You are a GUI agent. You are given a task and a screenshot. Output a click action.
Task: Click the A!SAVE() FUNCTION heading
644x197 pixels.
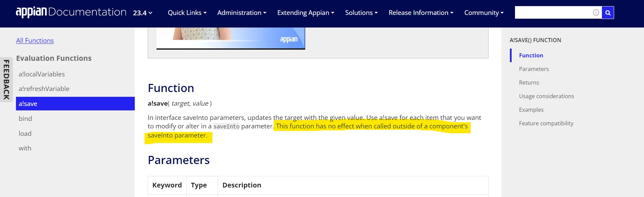535,40
